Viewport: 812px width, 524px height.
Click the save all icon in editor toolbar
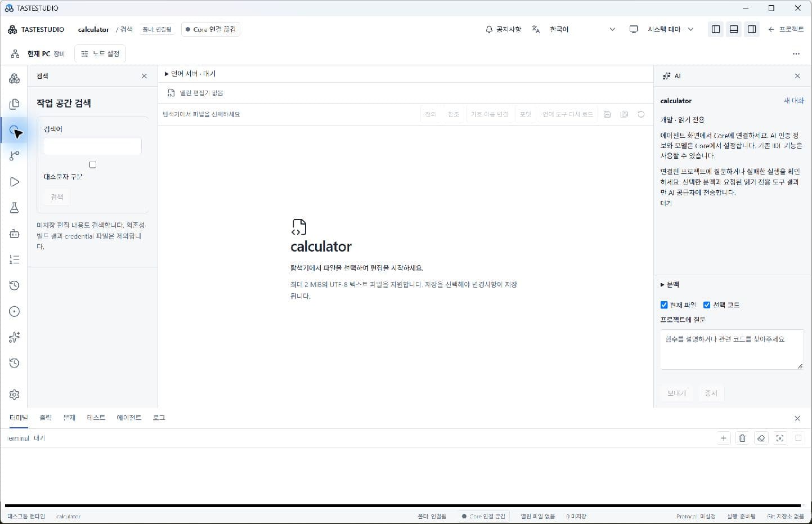click(624, 114)
